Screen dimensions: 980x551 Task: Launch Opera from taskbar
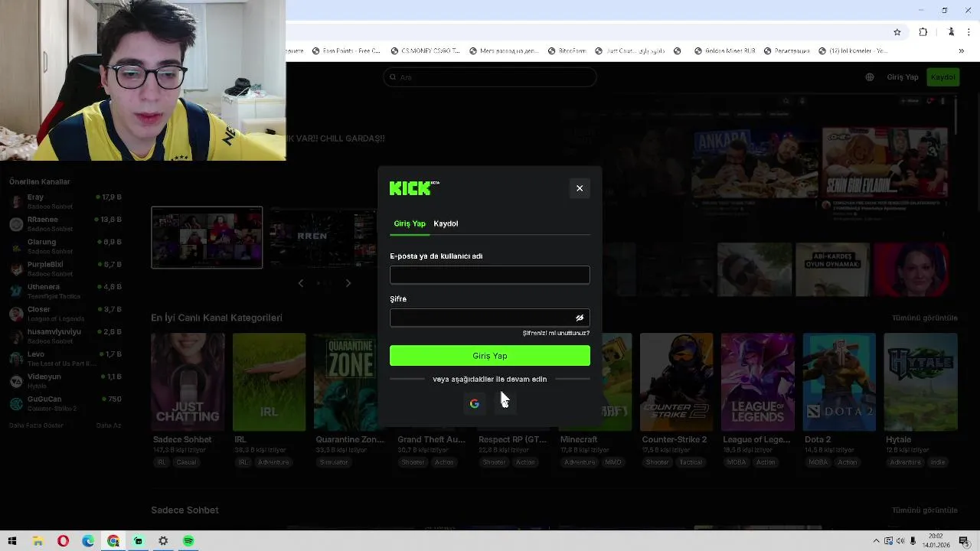click(63, 541)
